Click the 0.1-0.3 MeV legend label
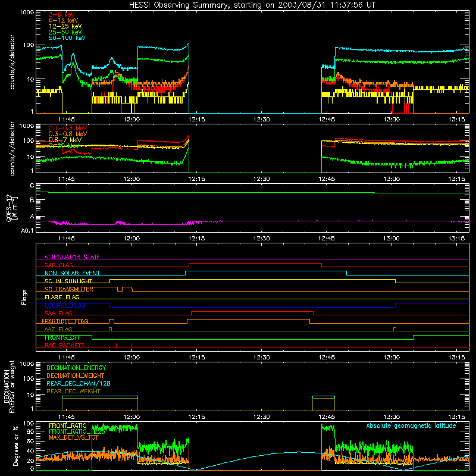This screenshot has width=476, height=476. [x=68, y=128]
